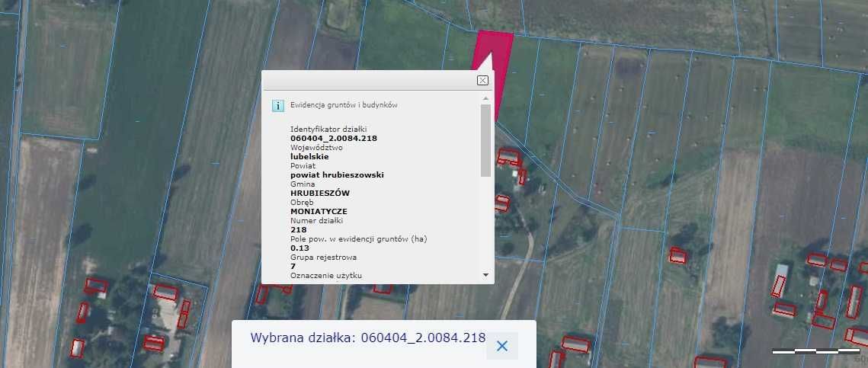Click the Grupa rejestrowa label
Viewport: 868px width, 368px height.
324,257
